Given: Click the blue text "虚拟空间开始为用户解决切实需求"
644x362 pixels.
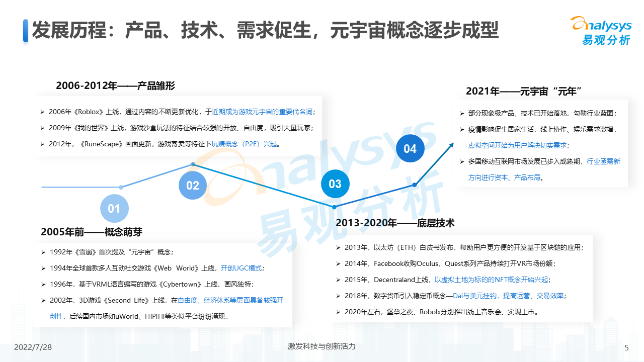Looking at the screenshot, I should tap(519, 145).
